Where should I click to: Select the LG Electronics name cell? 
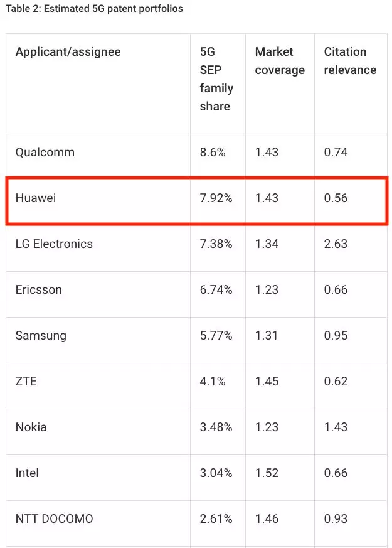(x=54, y=244)
